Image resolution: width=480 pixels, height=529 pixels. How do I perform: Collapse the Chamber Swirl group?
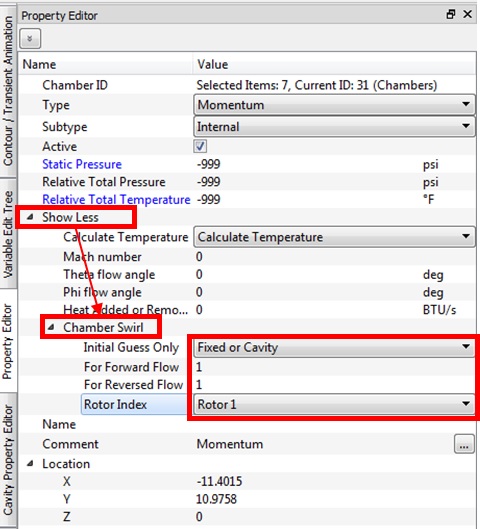click(x=51, y=327)
